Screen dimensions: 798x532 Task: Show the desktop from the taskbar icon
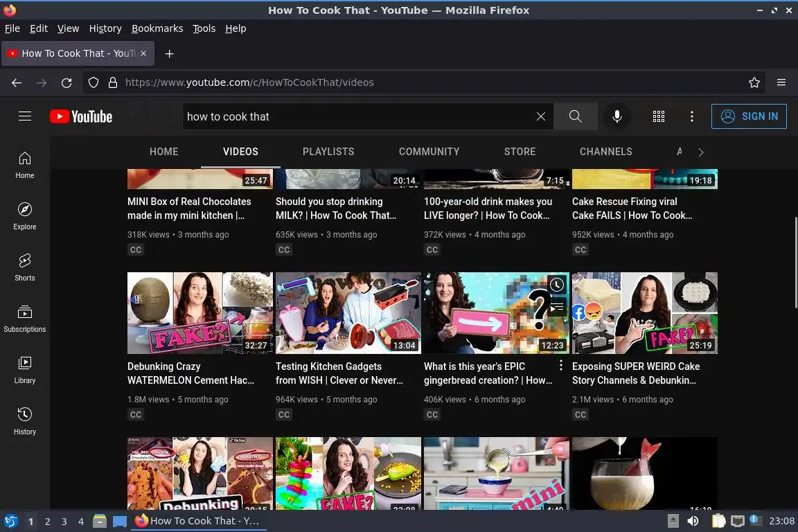point(120,522)
